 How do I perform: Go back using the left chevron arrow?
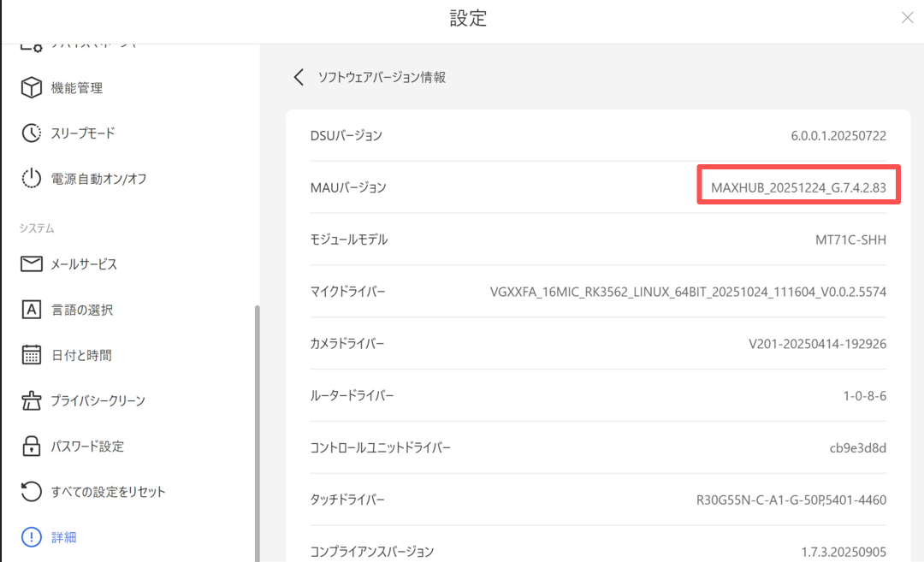[x=299, y=77]
